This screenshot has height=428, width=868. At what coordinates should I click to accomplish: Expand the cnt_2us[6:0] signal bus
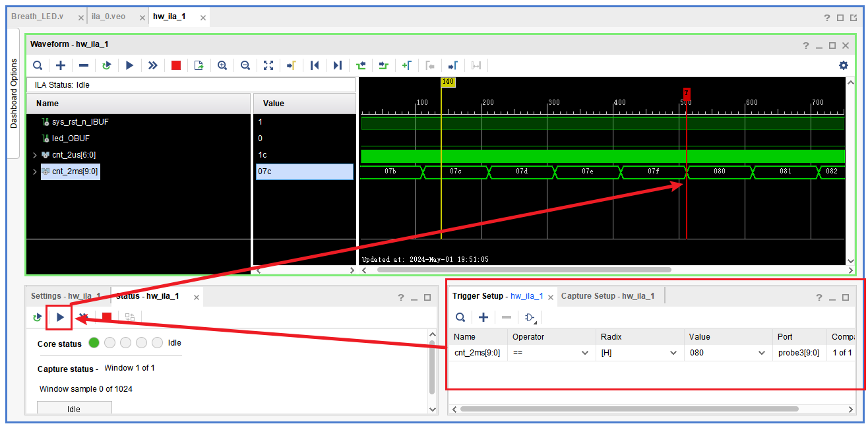35,155
